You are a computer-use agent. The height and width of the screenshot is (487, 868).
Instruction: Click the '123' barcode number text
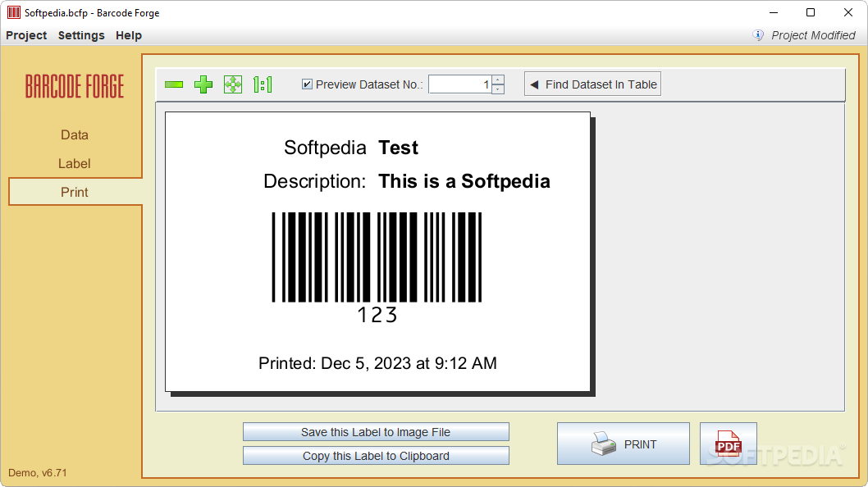377,315
